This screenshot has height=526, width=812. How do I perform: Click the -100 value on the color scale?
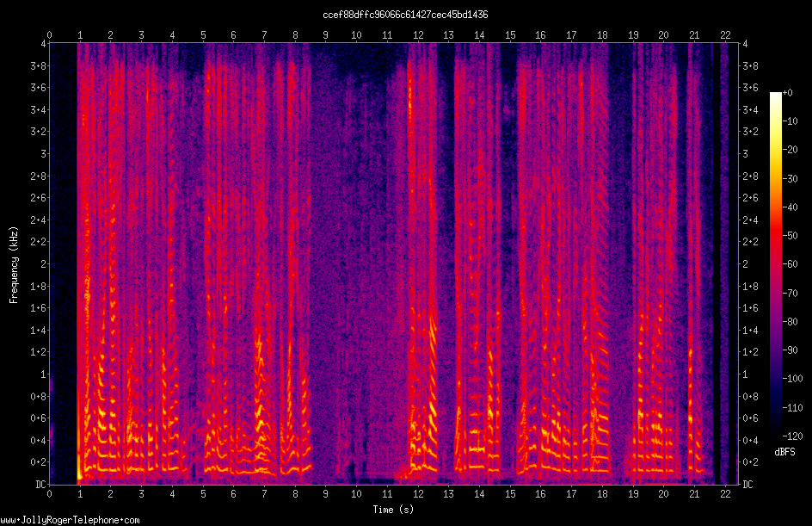(792, 379)
